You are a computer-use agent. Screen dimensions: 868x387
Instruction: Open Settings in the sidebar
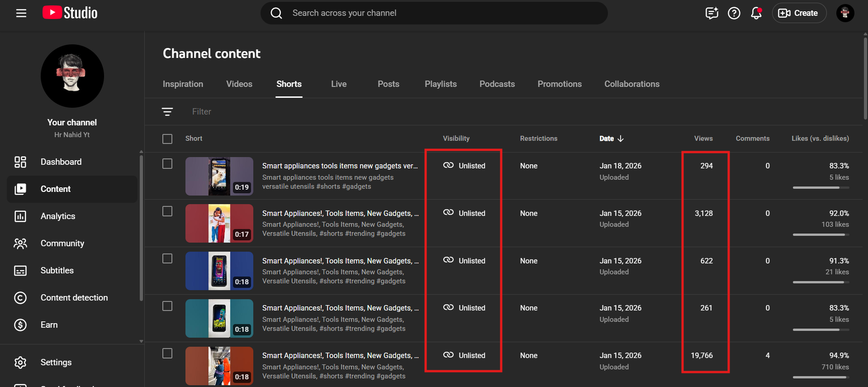(56, 363)
